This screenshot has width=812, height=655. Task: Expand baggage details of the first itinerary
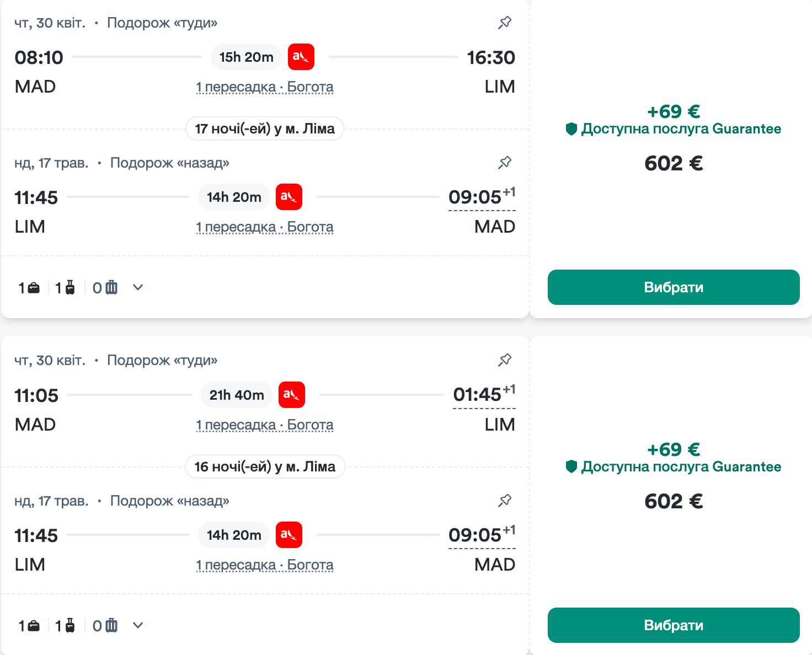138,287
